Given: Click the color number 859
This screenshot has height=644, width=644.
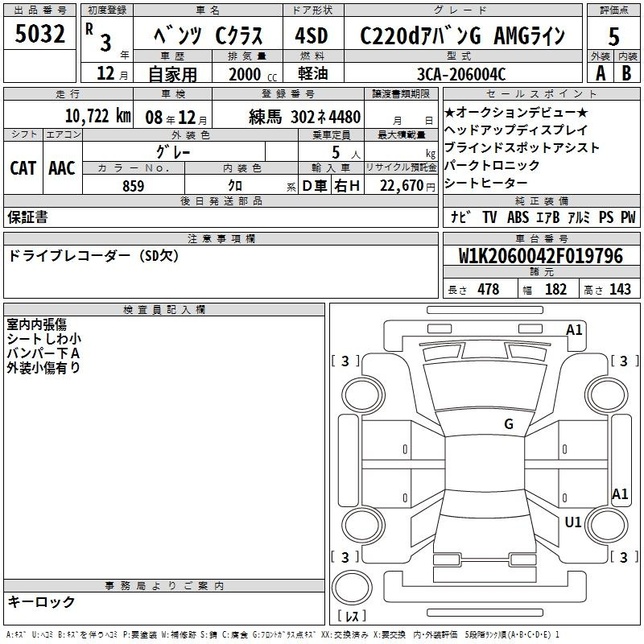Looking at the screenshot, I should [133, 186].
